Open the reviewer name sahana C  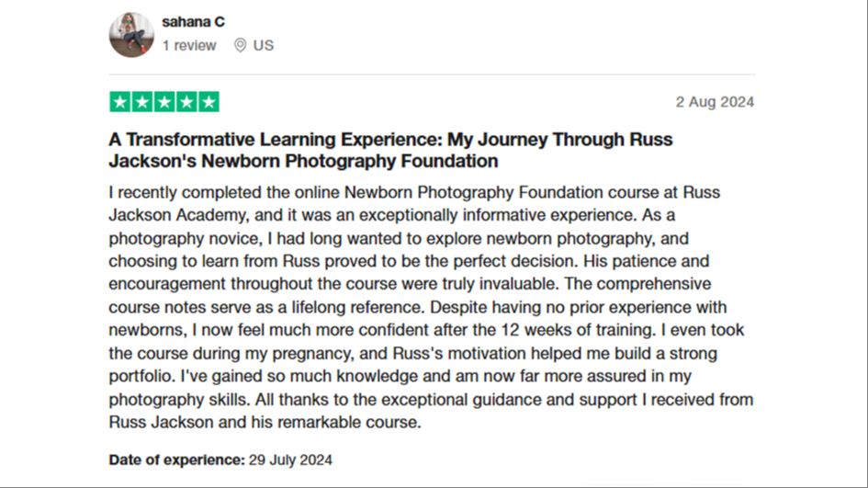point(193,22)
